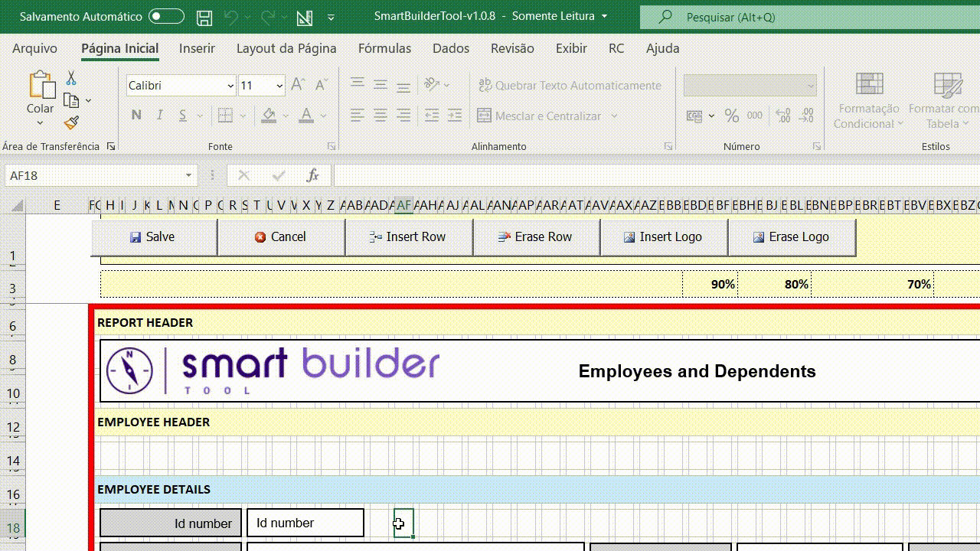Open the Fórmulas tab
This screenshot has width=980, height=551.
384,47
